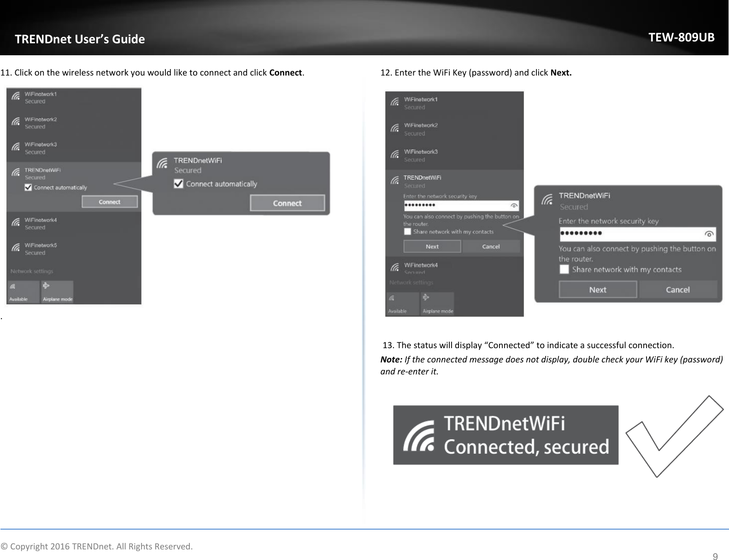Click 'TEW-809UB' model label in header
This screenshot has width=729, height=560.
pos(682,37)
